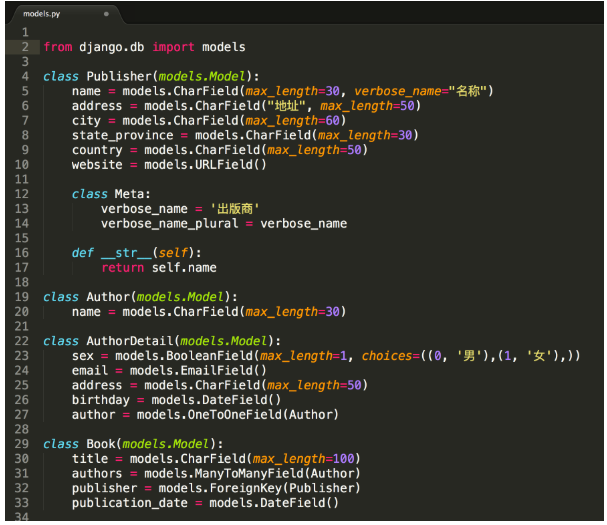This screenshot has height=525, width=607.
Task: Click 'sex' variable on line 23
Action: [83, 356]
